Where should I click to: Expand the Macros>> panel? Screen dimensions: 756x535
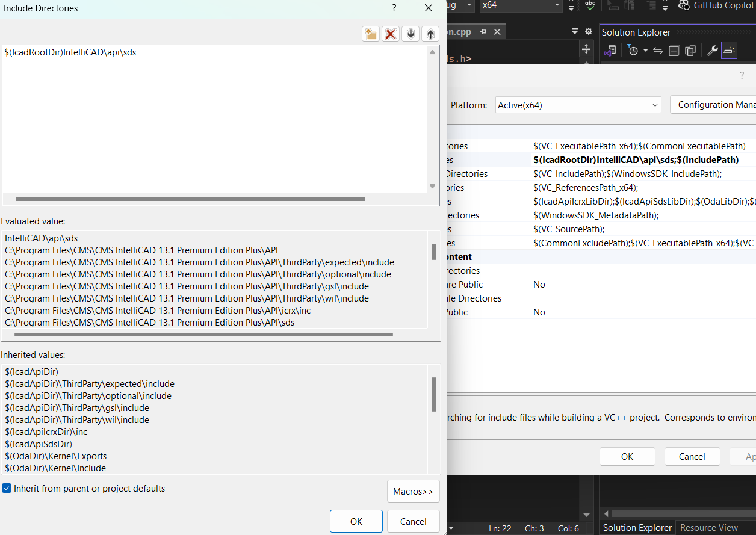[x=413, y=491]
